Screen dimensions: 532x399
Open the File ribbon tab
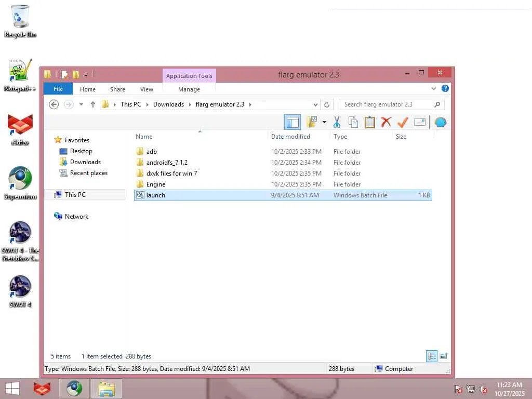[58, 89]
